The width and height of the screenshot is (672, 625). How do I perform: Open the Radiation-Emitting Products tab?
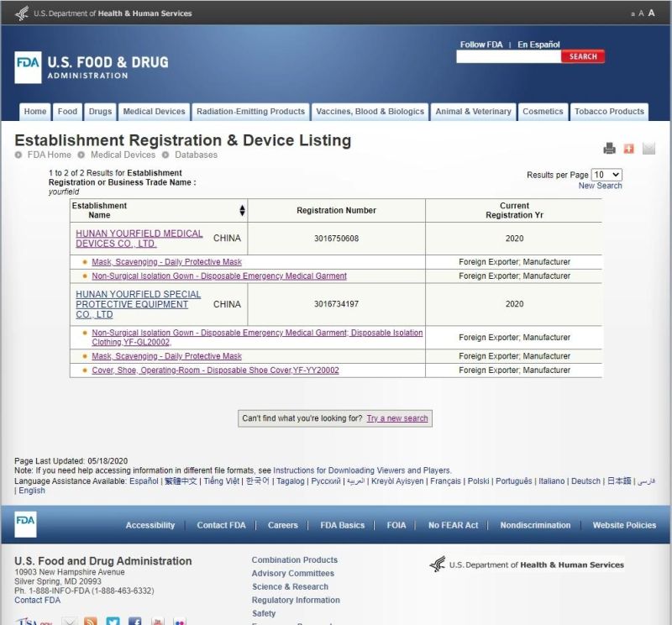pyautogui.click(x=250, y=112)
